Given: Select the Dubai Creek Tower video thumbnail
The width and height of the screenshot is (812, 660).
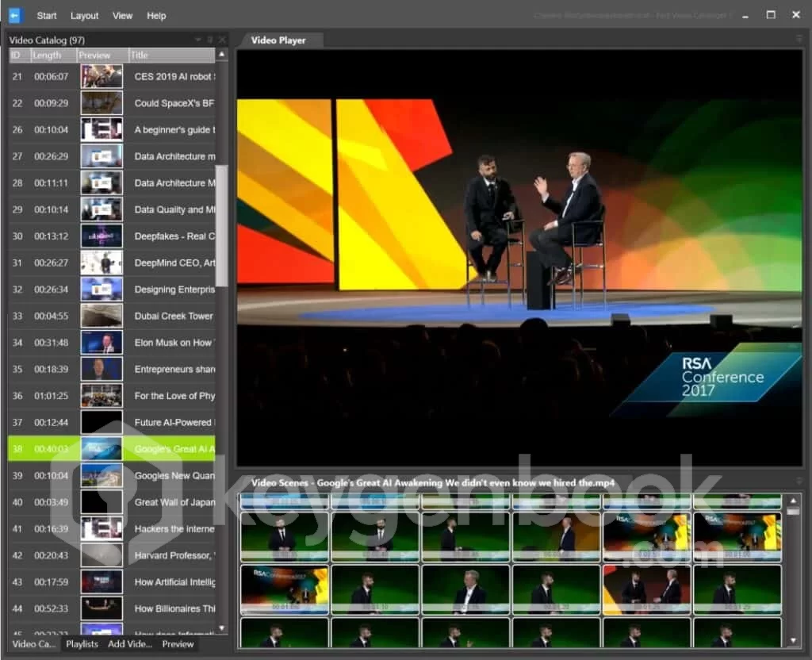Looking at the screenshot, I should pyautogui.click(x=101, y=316).
